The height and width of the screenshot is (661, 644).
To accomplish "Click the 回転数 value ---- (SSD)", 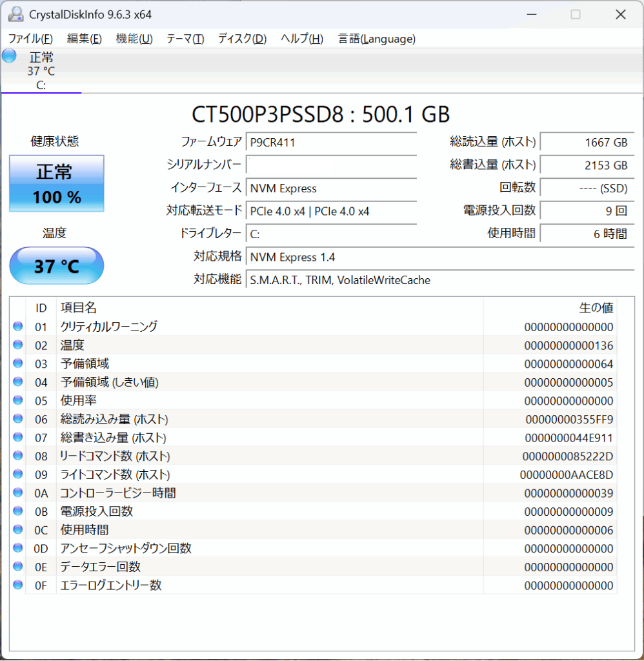I will point(587,188).
